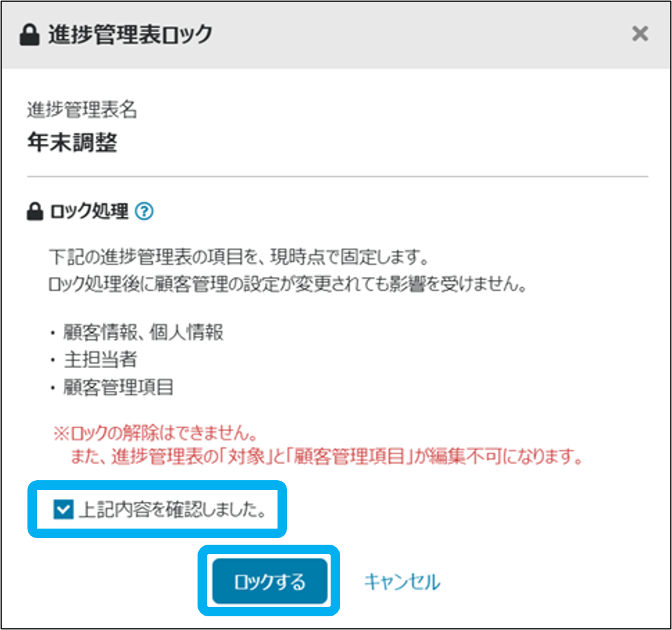
Task: Uncheck the 上記内容を確認しました checkbox
Action: click(61, 509)
